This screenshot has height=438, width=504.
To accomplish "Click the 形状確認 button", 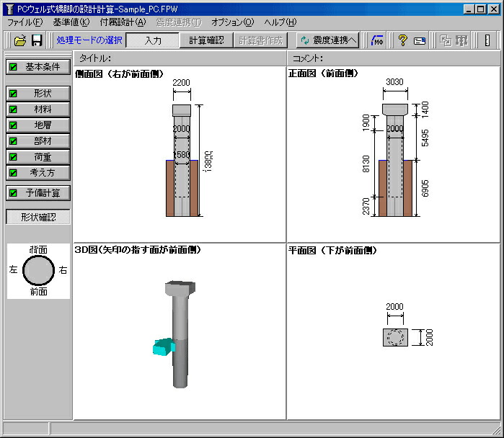I will coord(38,217).
